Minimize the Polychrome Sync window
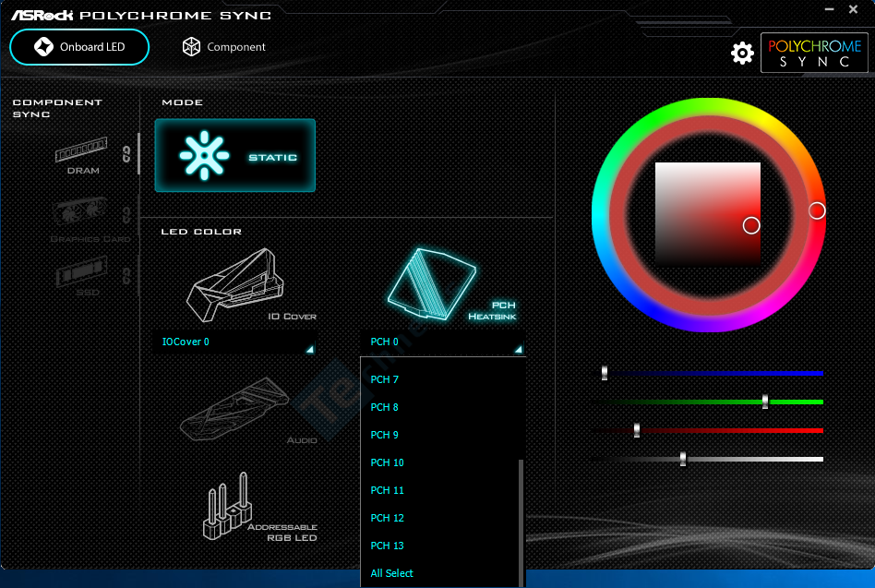The image size is (875, 588). pyautogui.click(x=829, y=9)
